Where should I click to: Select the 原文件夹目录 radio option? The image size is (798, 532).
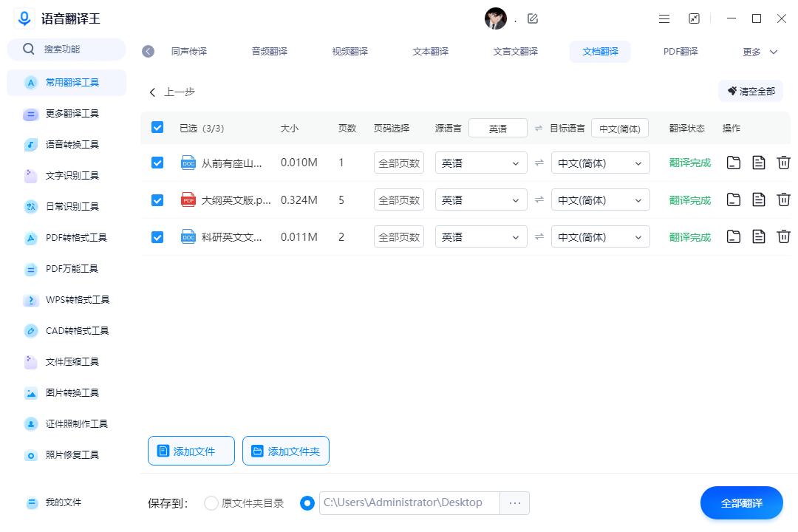click(x=211, y=503)
